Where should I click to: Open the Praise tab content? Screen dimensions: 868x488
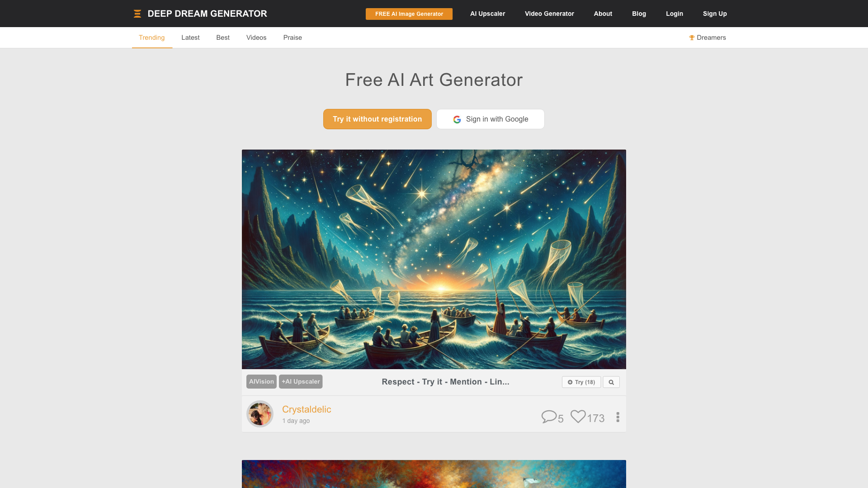(x=292, y=38)
